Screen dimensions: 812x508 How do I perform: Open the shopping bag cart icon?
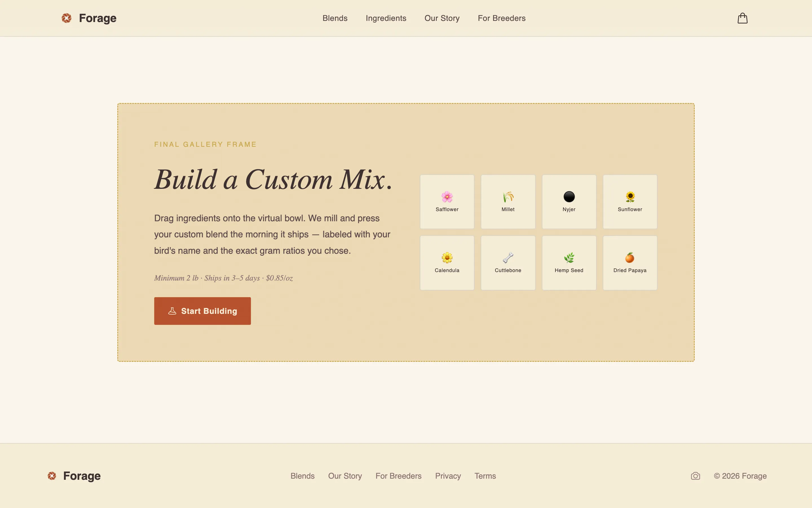(x=742, y=18)
